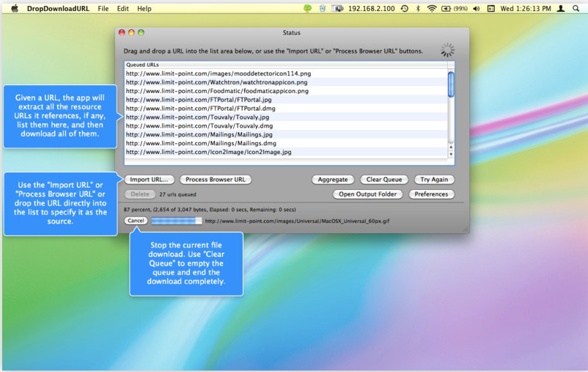Click the 192.168.2.100 IP address status item
Screen dimensions: 588x372
click(371, 8)
